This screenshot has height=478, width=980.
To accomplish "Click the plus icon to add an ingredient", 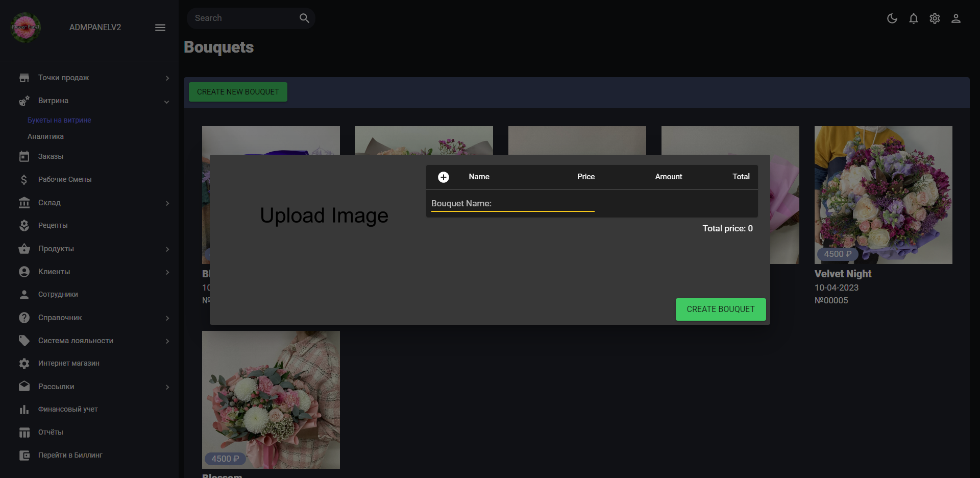I will coord(444,177).
